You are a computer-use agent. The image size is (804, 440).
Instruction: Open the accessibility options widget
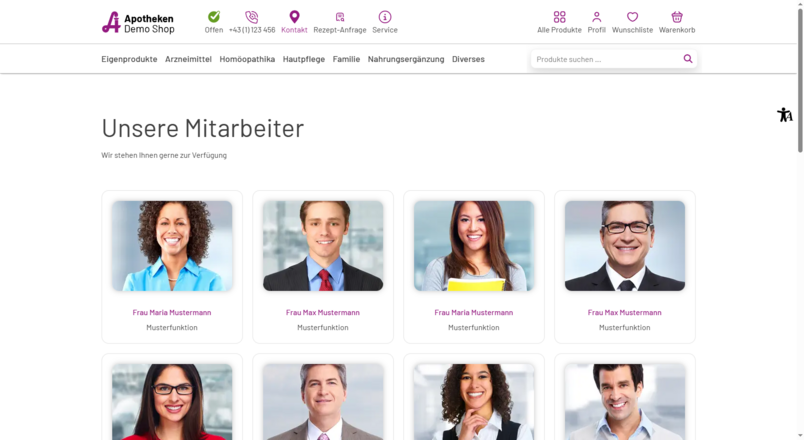[785, 114]
